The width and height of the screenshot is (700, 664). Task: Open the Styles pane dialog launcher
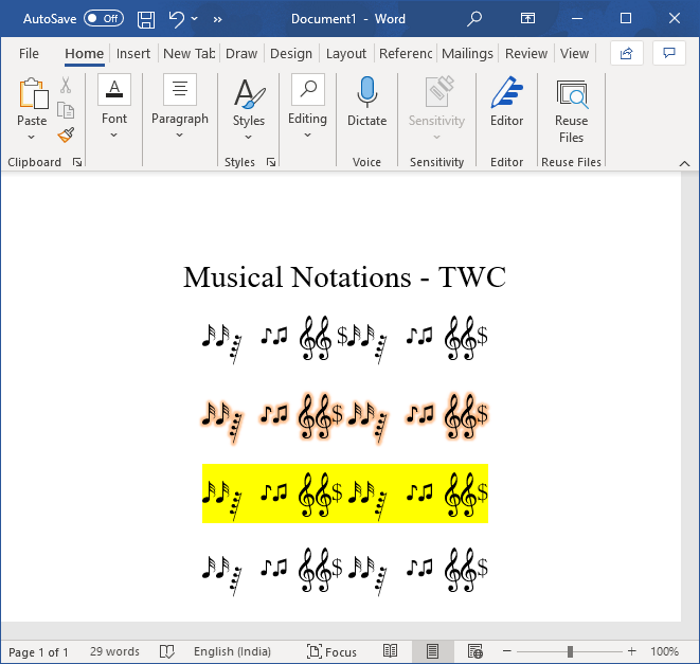pyautogui.click(x=271, y=162)
